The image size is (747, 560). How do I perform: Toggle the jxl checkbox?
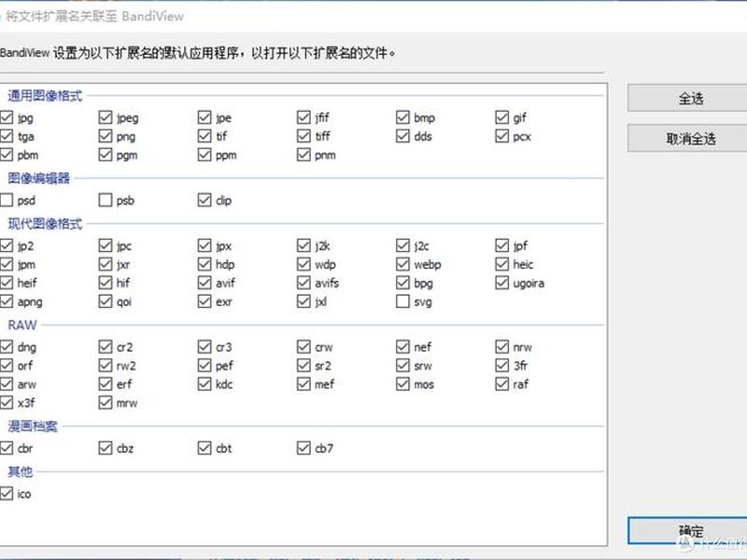coord(303,301)
